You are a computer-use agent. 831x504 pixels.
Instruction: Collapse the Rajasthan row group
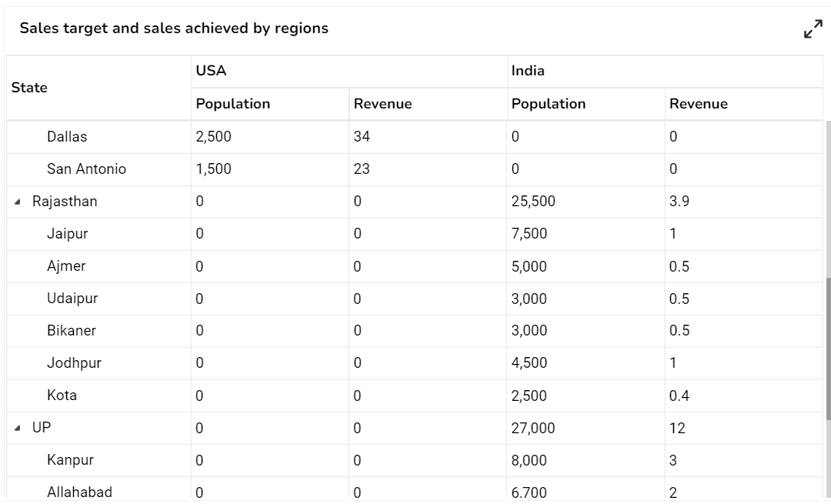pyautogui.click(x=18, y=202)
